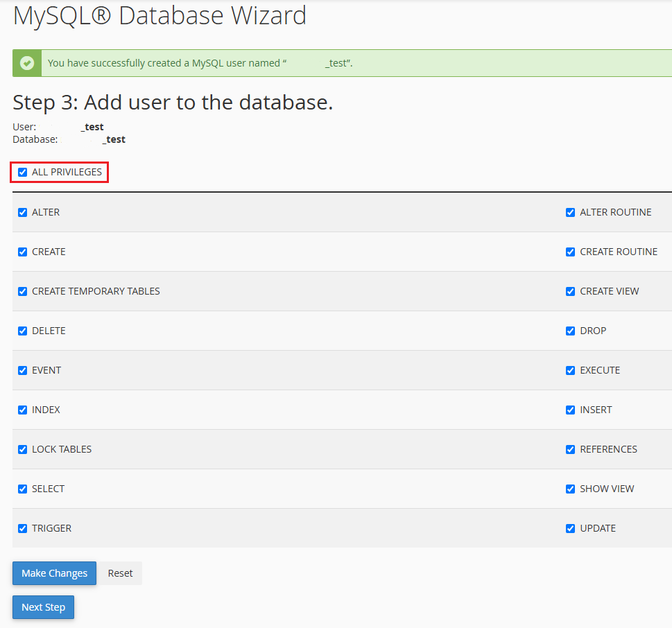Toggle the DELETE privilege checkbox
672x628 pixels.
coord(23,331)
